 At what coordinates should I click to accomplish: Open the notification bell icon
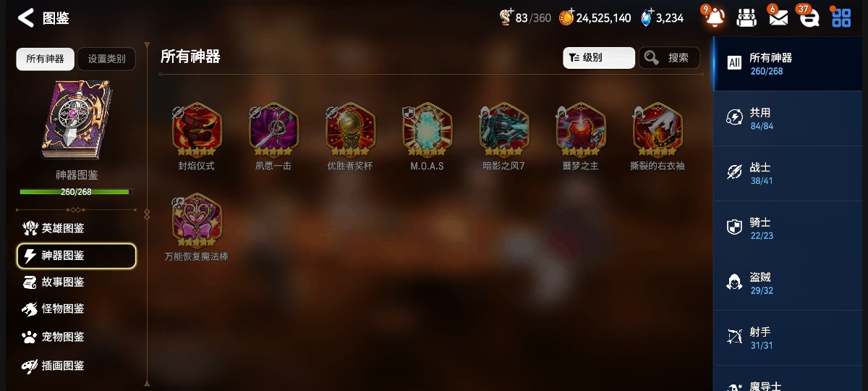[713, 16]
